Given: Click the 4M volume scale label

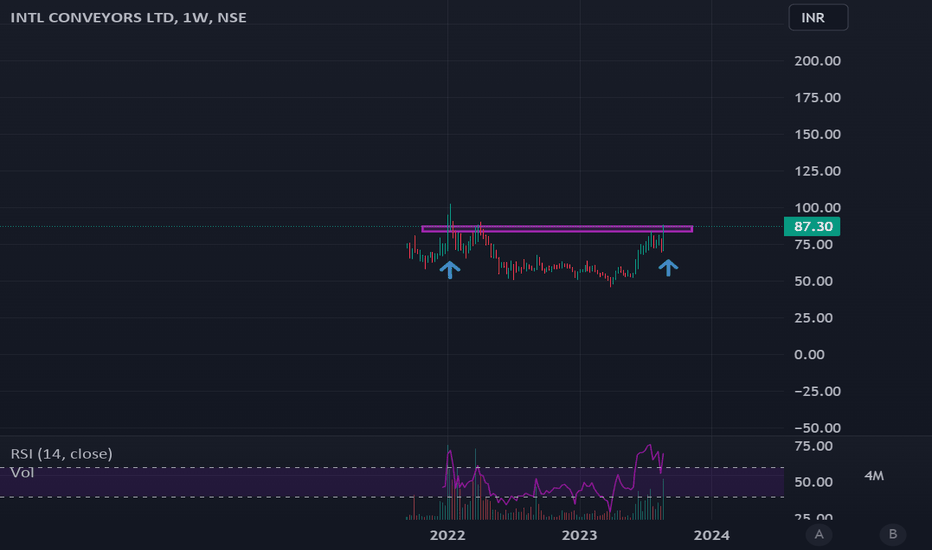Looking at the screenshot, I should click(874, 476).
